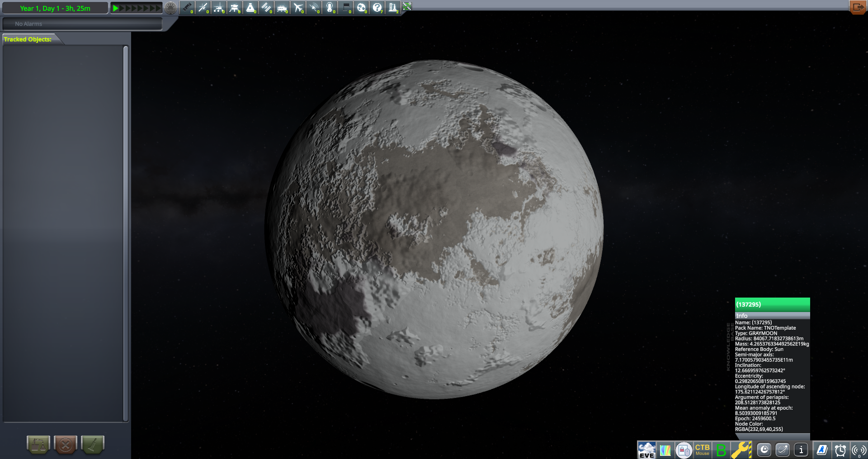Toggle the space debris vessel filter
868x459 pixels.
187,8
